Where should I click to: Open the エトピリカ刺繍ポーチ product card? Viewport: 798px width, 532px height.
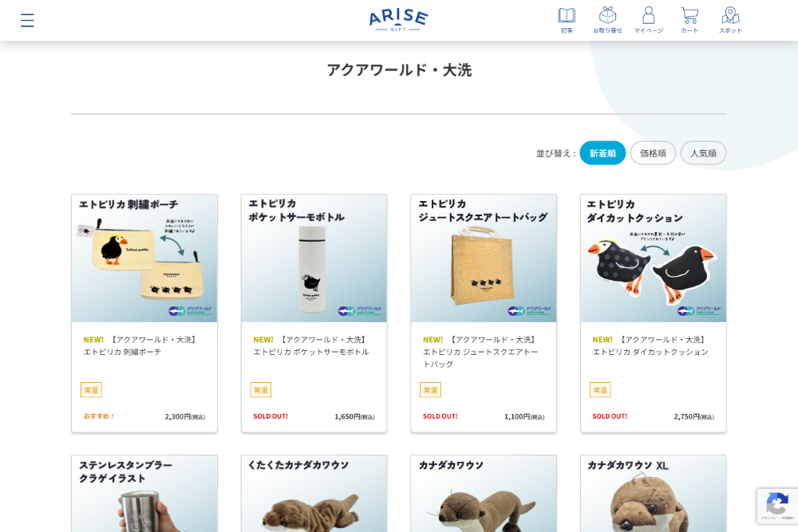coord(144,258)
